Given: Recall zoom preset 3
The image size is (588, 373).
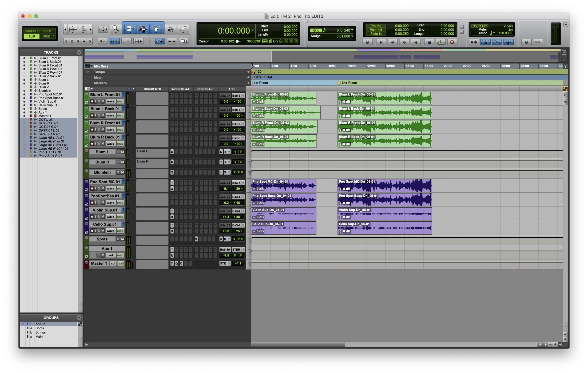Looking at the screenshot, I should point(78,41).
